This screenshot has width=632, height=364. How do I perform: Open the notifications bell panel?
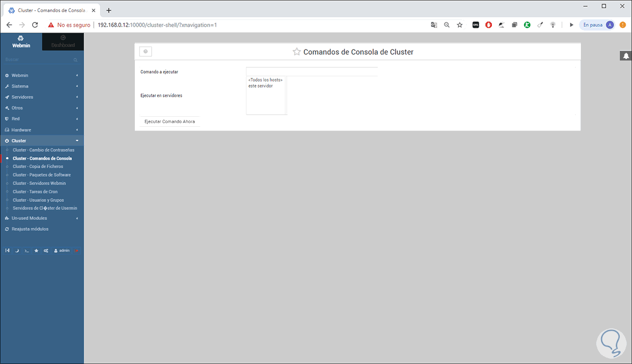click(626, 56)
